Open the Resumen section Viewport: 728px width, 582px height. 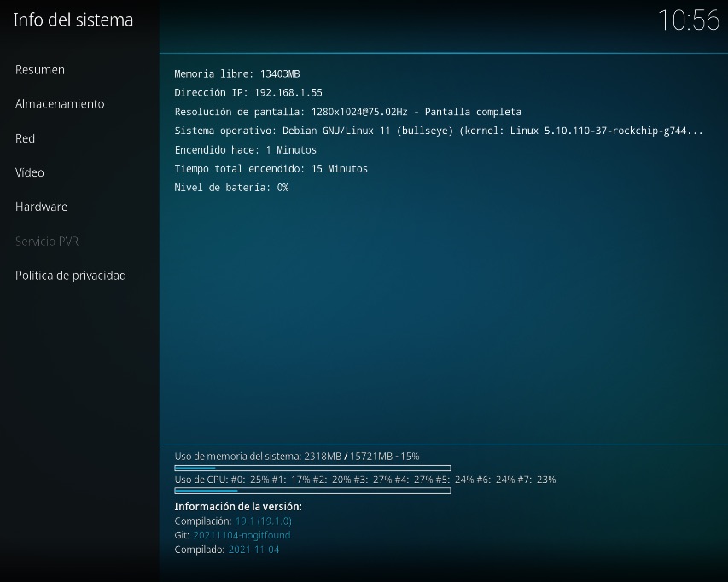(x=40, y=70)
